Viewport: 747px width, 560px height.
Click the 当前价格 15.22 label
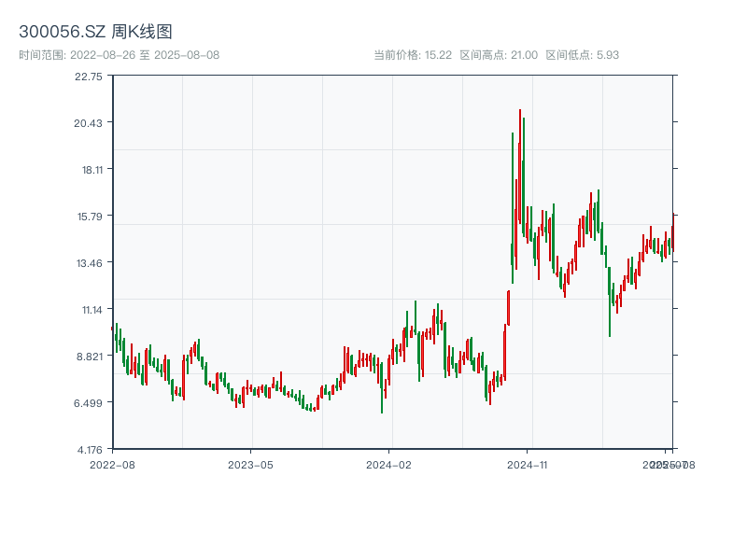(x=413, y=55)
